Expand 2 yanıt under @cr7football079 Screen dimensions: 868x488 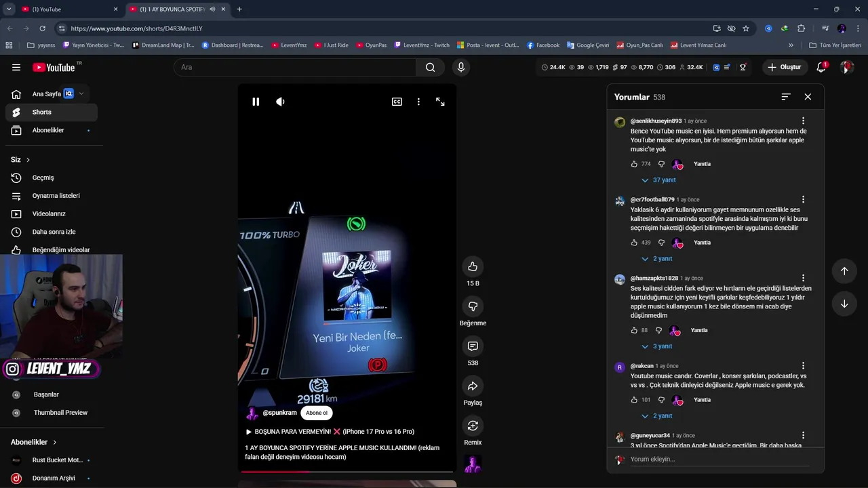(656, 259)
